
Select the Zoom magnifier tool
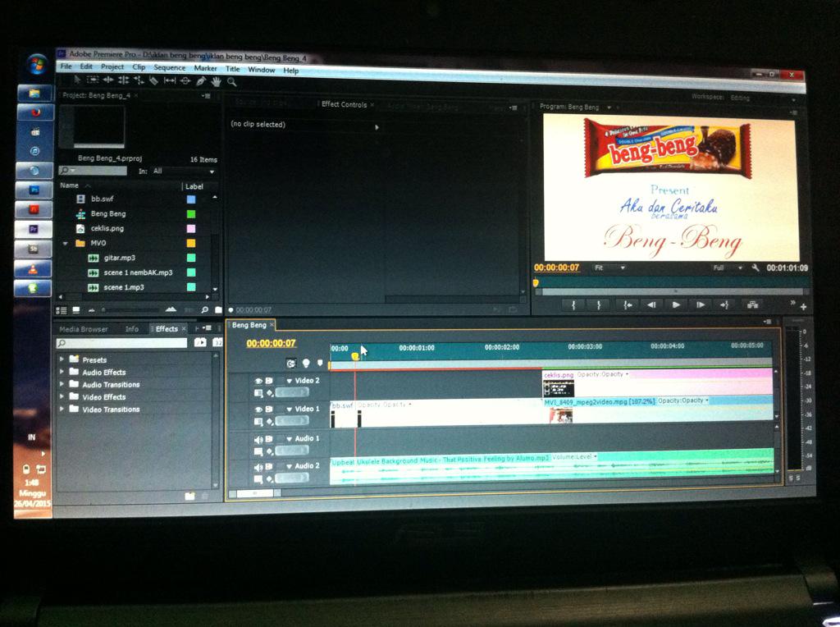click(x=231, y=81)
